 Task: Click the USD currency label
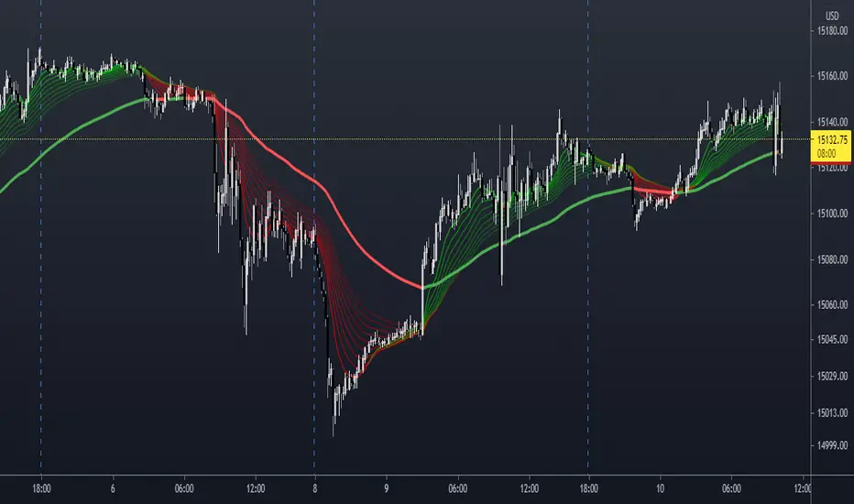tap(832, 16)
